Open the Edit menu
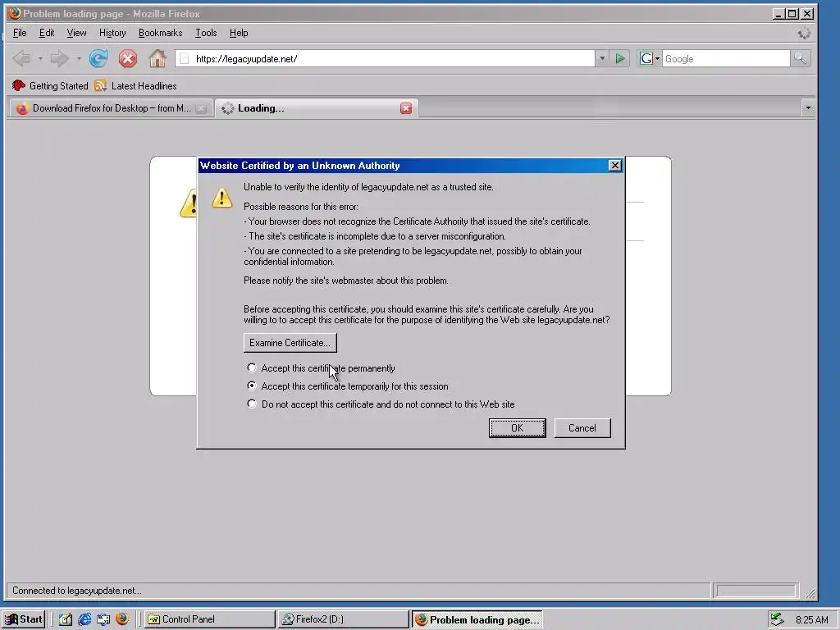The width and height of the screenshot is (840, 630). tap(47, 33)
